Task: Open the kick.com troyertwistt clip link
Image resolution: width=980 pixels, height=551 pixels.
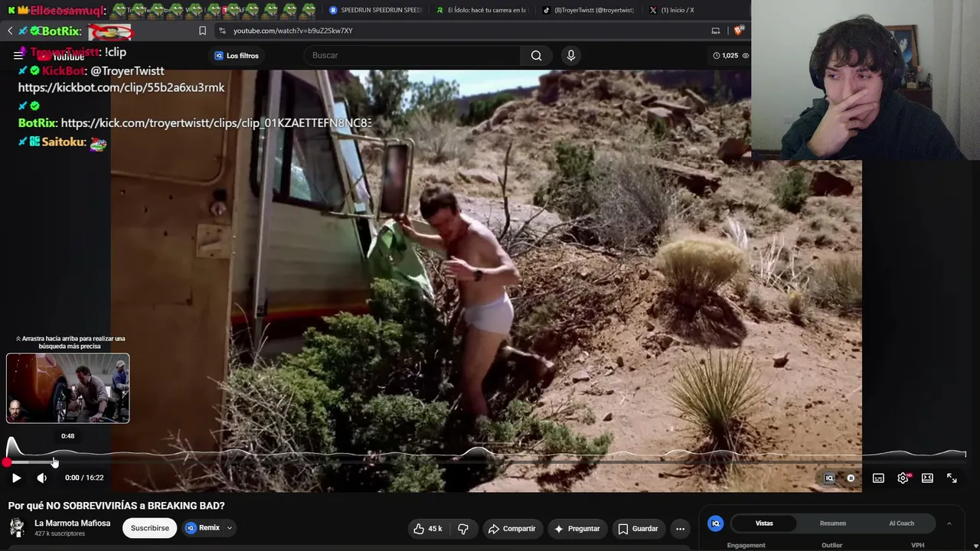Action: click(216, 123)
